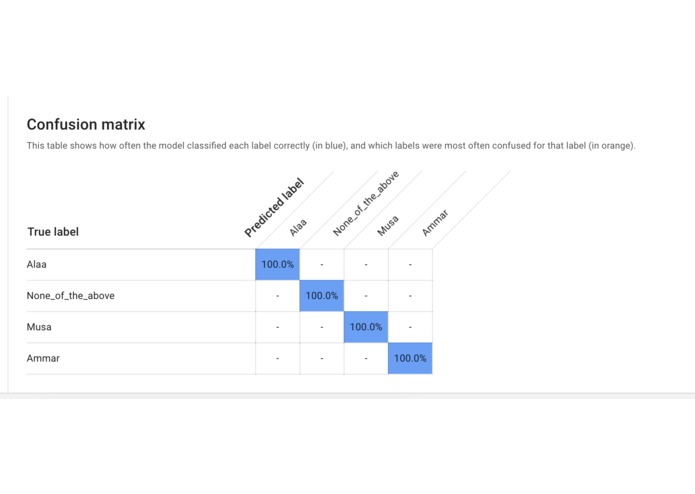Image resolution: width=695 pixels, height=494 pixels.
Task: Click the table description sentence
Action: 331,146
